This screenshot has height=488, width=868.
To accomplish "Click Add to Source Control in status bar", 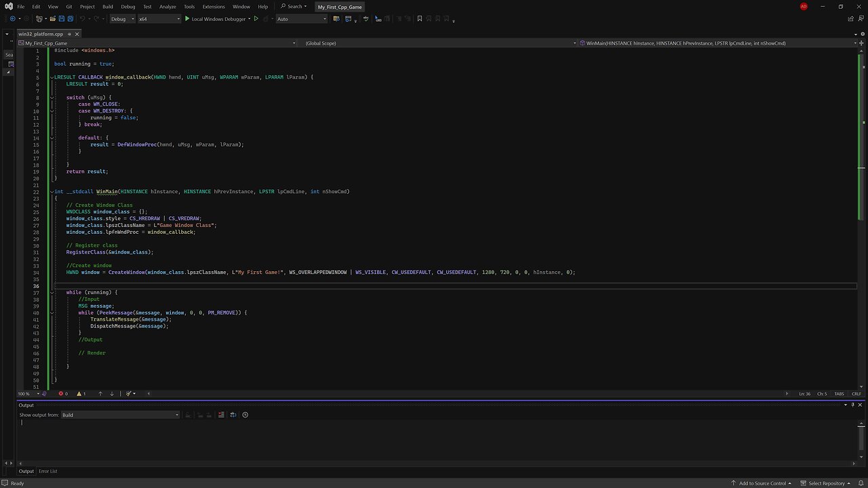I will tap(759, 483).
